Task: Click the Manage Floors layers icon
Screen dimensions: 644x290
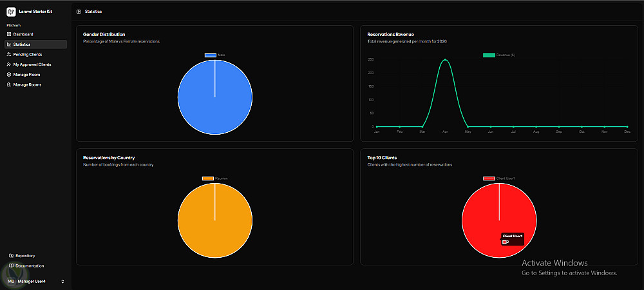Action: click(9, 75)
